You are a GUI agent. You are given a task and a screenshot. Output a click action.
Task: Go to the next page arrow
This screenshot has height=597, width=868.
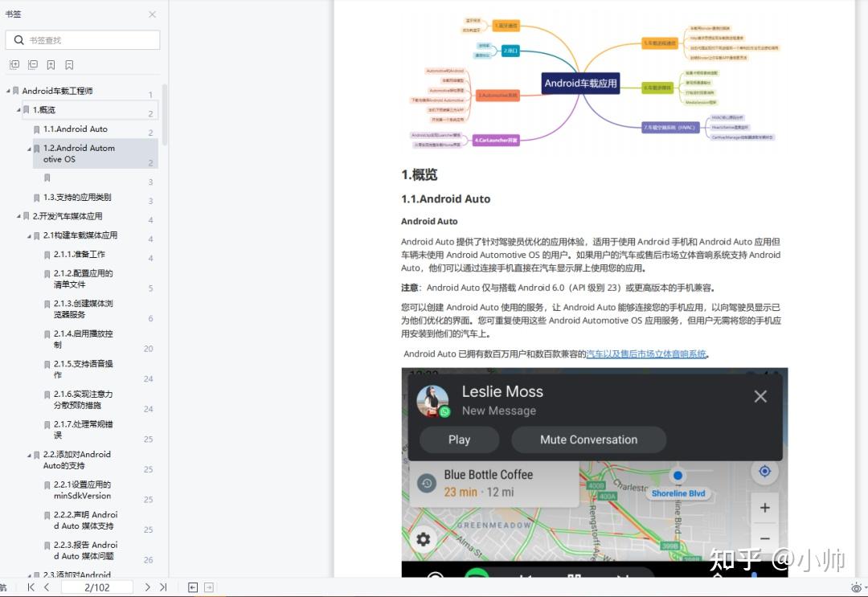(147, 587)
